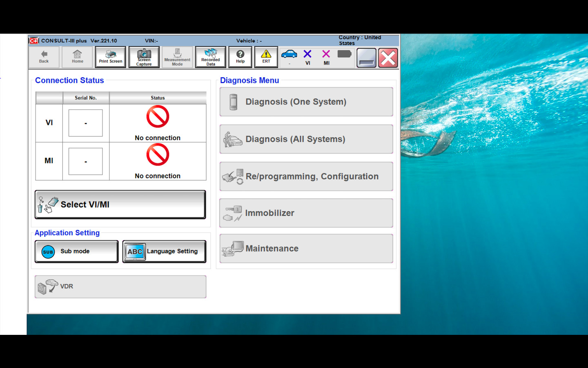Open Language Setting

click(164, 251)
